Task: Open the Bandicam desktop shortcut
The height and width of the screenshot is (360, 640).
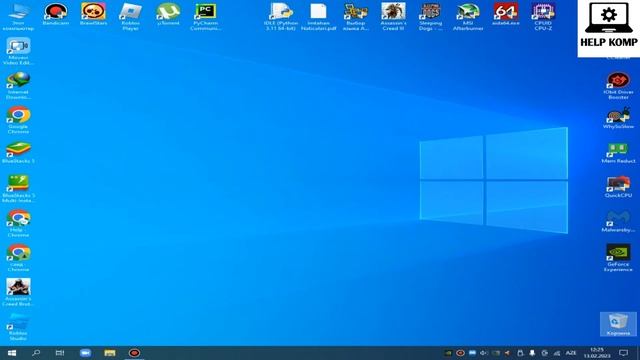Action: [x=56, y=14]
